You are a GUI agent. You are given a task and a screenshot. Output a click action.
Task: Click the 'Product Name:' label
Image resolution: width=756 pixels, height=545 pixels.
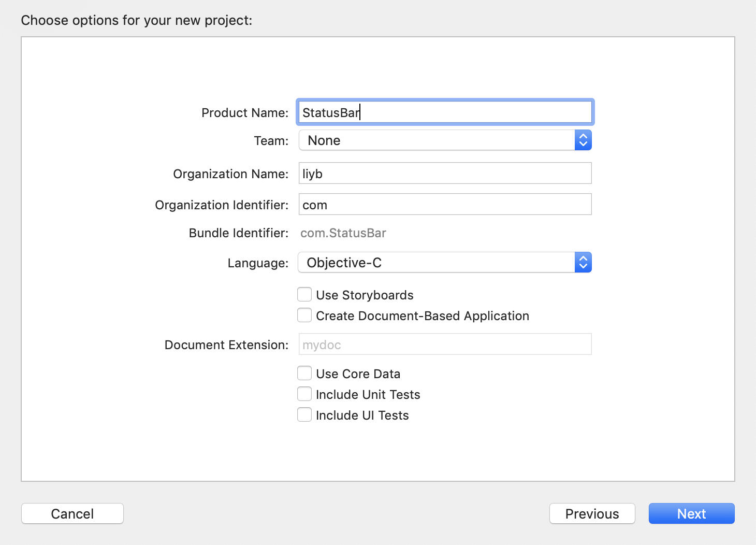pyautogui.click(x=245, y=113)
